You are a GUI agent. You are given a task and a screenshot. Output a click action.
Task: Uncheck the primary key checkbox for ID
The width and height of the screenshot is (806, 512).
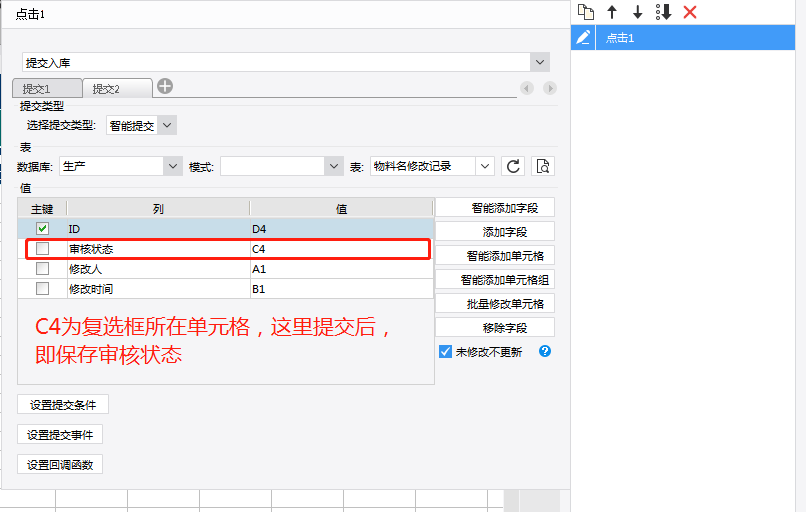point(43,228)
